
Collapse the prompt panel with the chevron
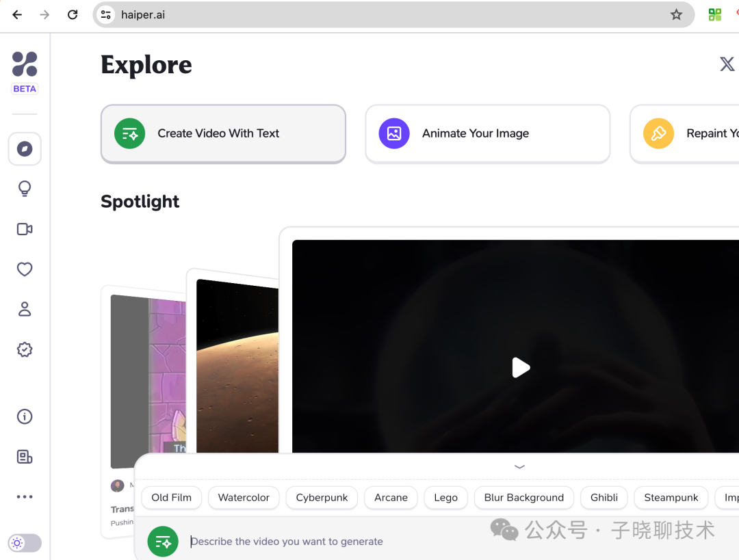[x=519, y=467]
